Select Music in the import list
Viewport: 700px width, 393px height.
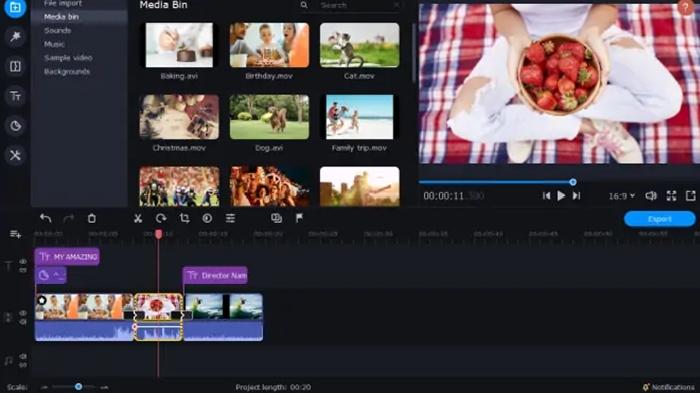[54, 44]
